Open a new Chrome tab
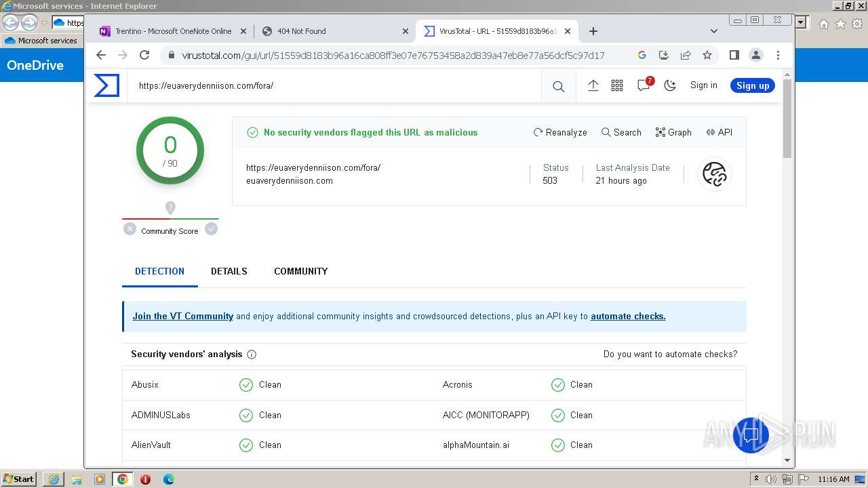Screen dimensions: 868x488 (x=593, y=31)
